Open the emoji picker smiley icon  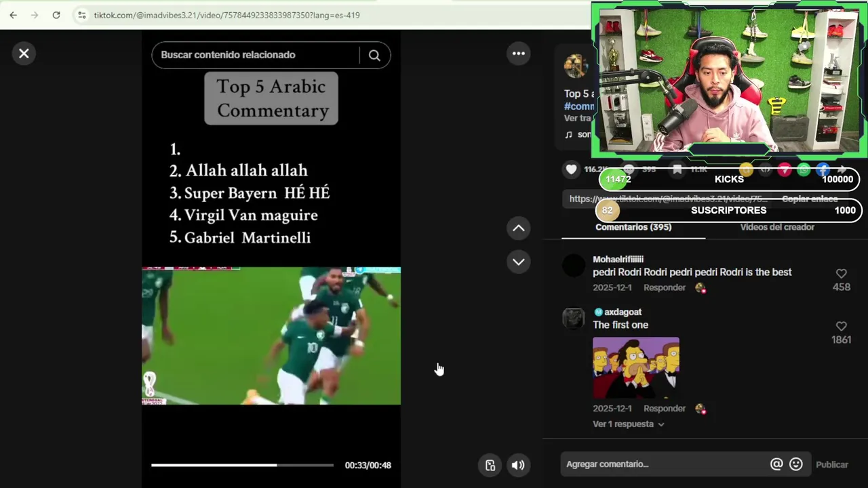796,464
